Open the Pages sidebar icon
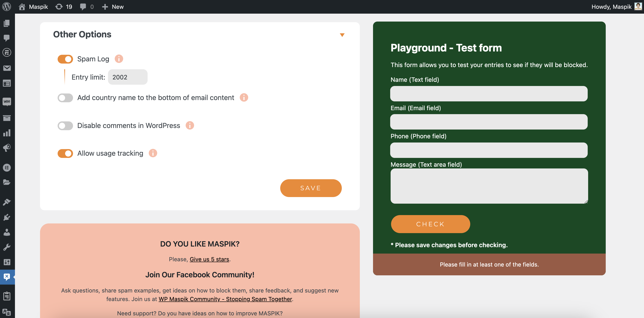644x318 pixels. (7, 23)
